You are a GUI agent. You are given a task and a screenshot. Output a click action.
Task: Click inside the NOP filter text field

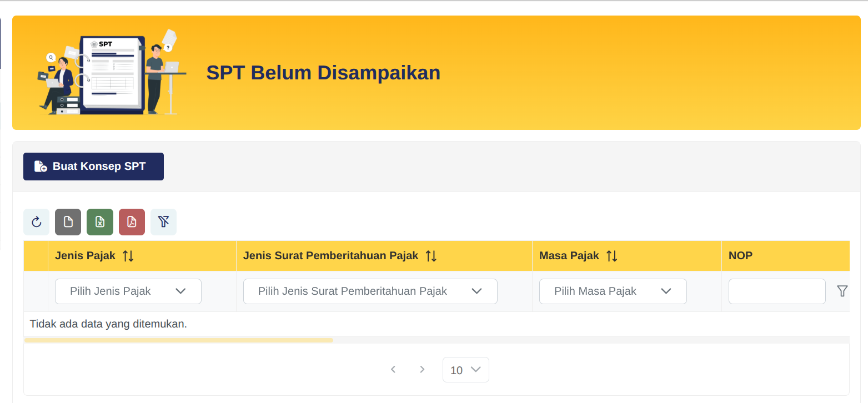tap(776, 291)
